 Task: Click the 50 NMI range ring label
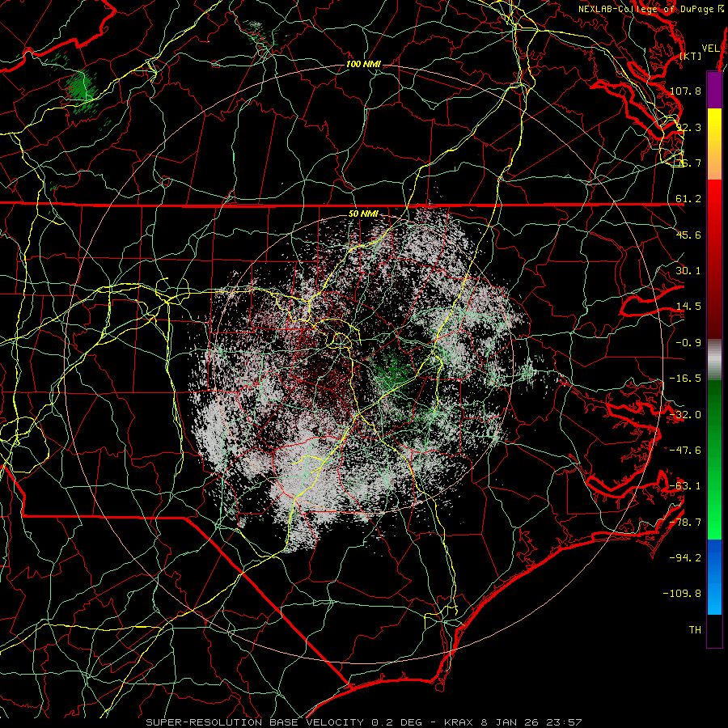(363, 214)
